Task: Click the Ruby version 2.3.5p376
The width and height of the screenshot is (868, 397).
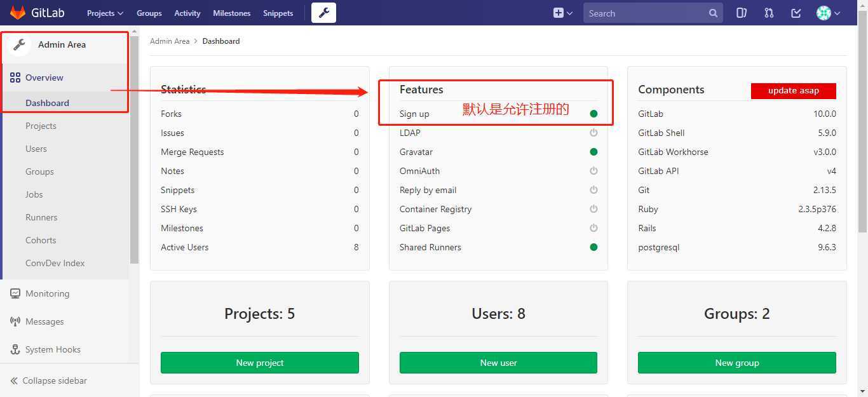Action: [x=817, y=209]
